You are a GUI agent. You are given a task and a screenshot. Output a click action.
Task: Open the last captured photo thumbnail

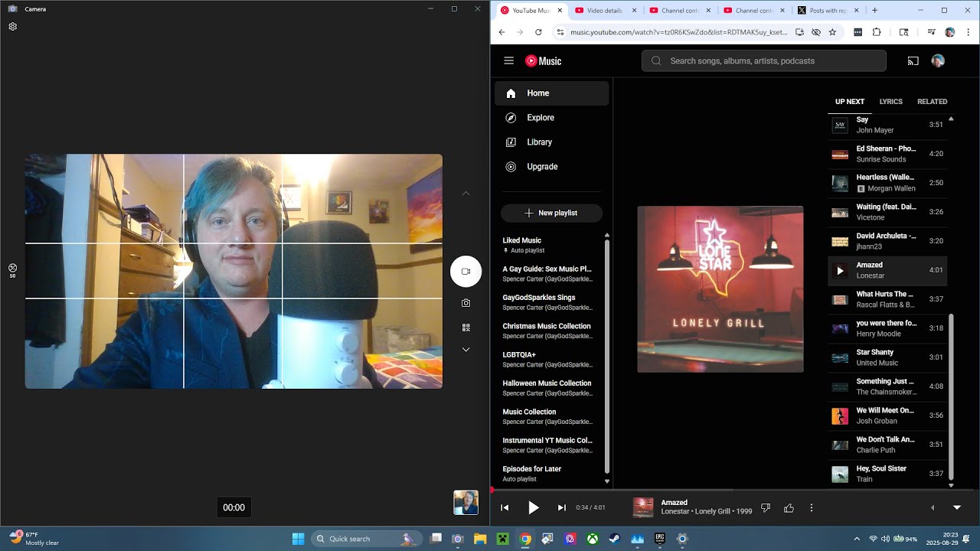coord(465,503)
